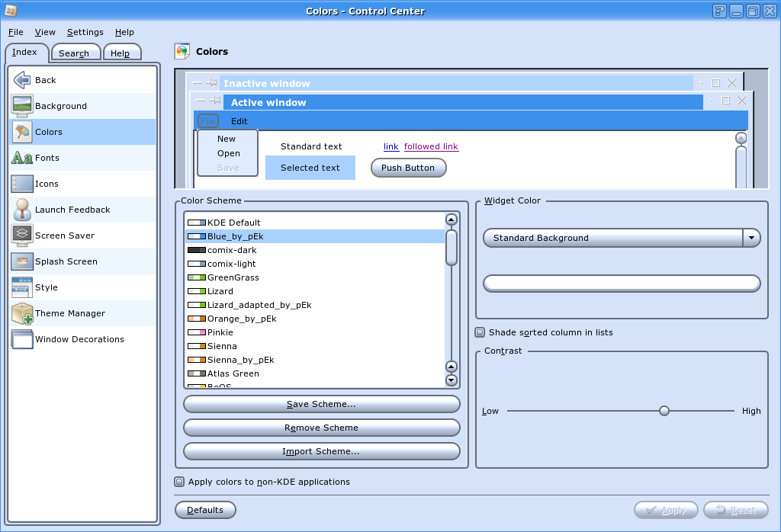Open the Fonts module icon
This screenshot has height=532, width=781.
point(22,158)
